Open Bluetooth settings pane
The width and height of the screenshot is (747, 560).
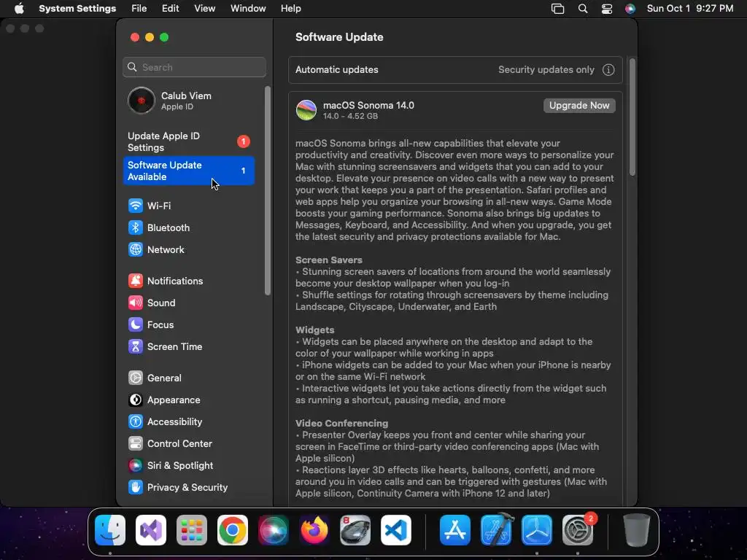coord(189,227)
